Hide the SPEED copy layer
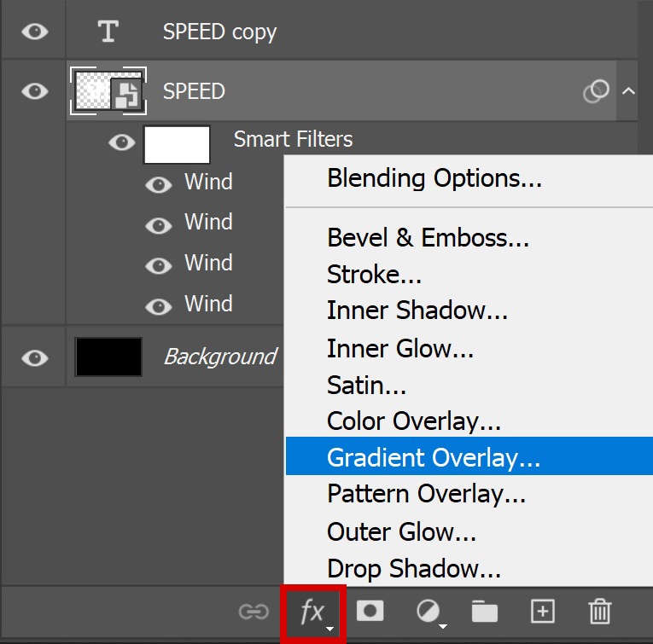 tap(34, 32)
